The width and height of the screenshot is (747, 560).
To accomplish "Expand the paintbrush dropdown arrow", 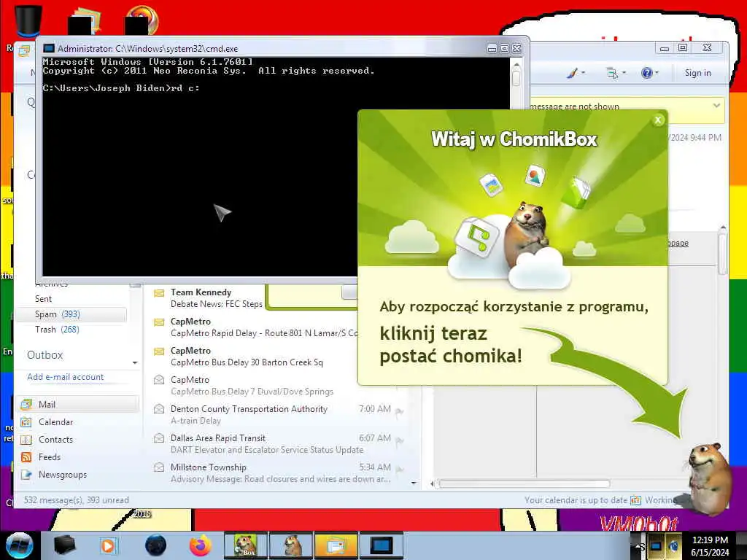I will click(x=583, y=73).
